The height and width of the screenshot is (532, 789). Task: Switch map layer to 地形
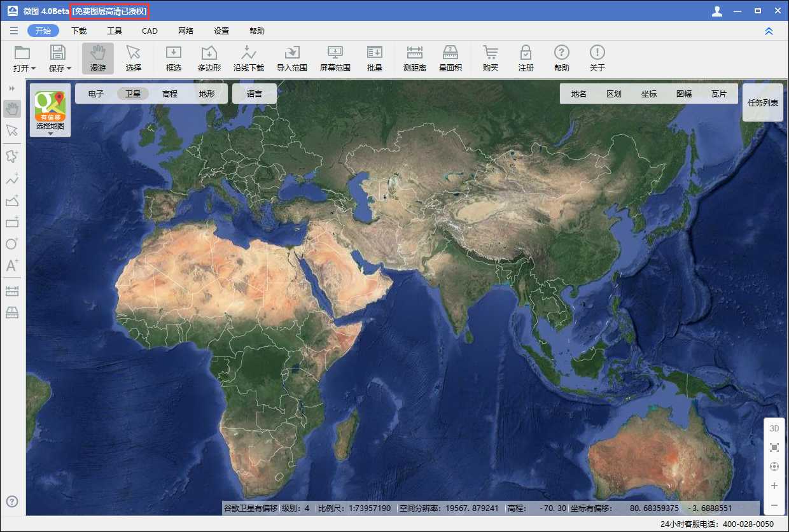[x=207, y=94]
